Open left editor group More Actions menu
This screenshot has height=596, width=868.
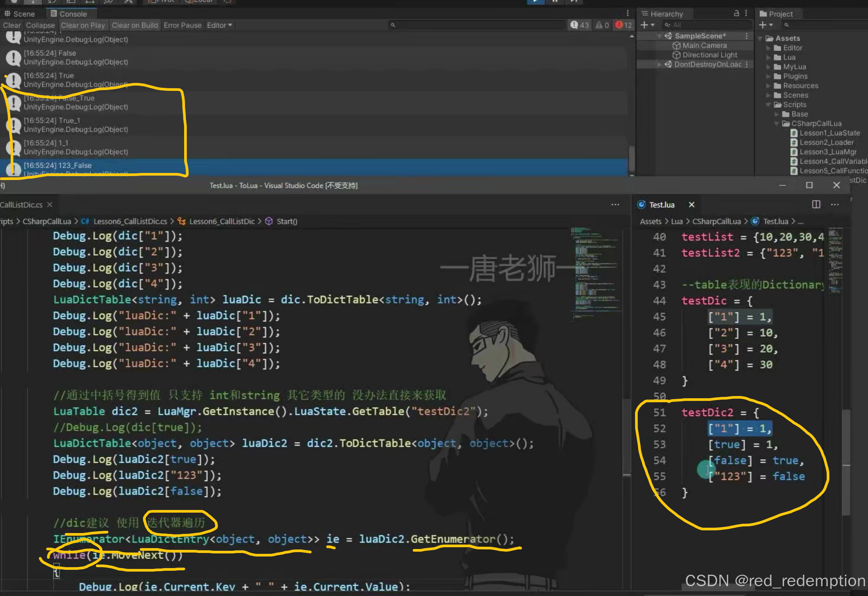pos(615,204)
